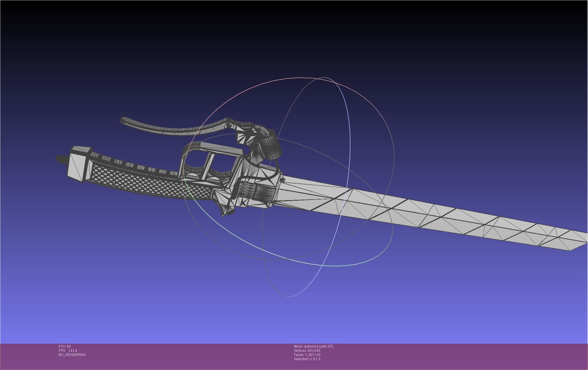Image resolution: width=588 pixels, height=370 pixels.
Task: Click the Faces: 1,307,110 readout
Action: [x=307, y=355]
